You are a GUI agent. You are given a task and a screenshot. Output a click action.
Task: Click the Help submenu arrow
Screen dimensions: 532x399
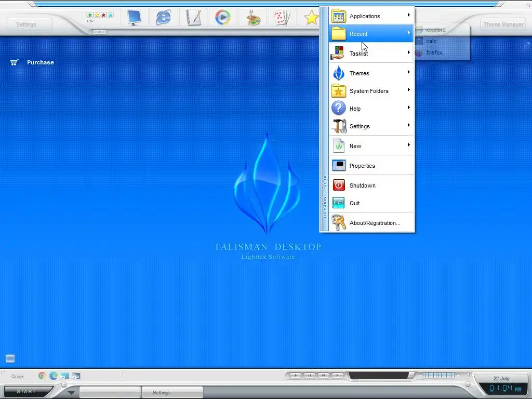tap(409, 108)
